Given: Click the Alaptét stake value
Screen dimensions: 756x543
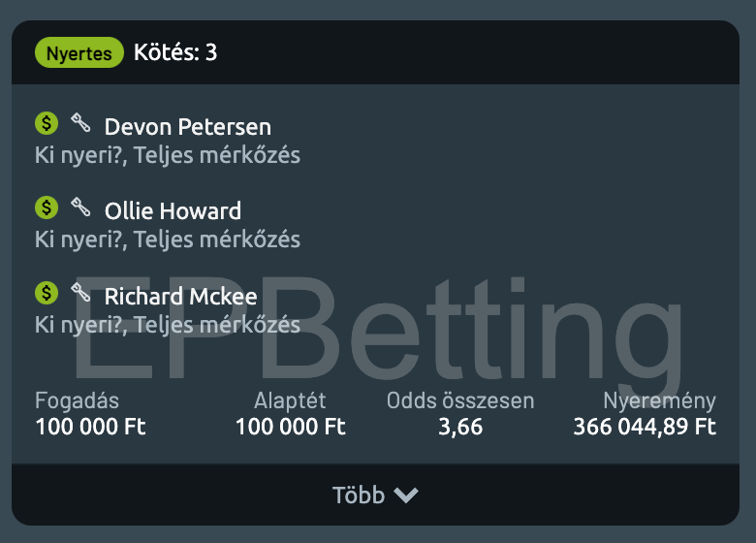Looking at the screenshot, I should click(290, 427).
